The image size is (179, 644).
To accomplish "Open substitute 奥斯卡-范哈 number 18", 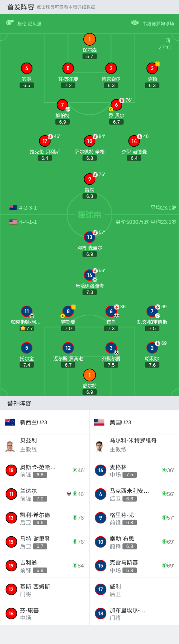I will pos(44,470).
